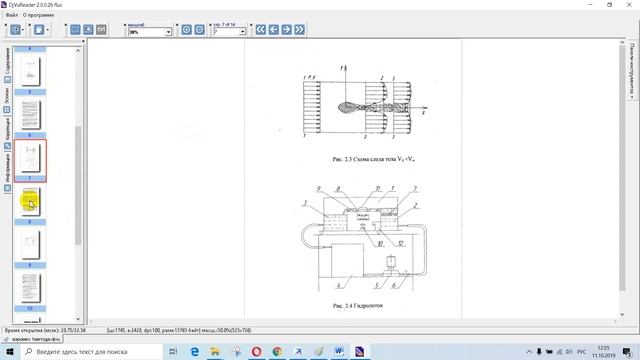
Task: Jump to the last page
Action: click(x=300, y=30)
